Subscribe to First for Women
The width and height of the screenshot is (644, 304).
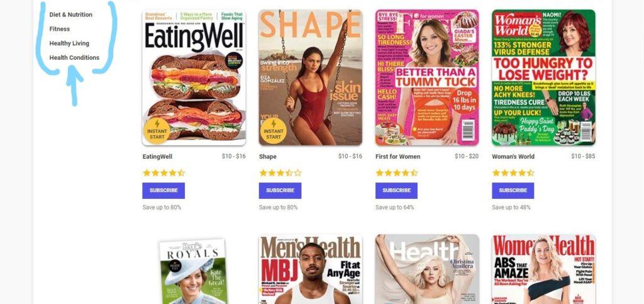396,191
